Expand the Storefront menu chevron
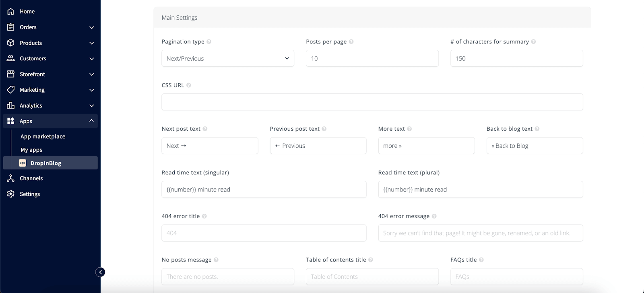644x293 pixels. [92, 74]
